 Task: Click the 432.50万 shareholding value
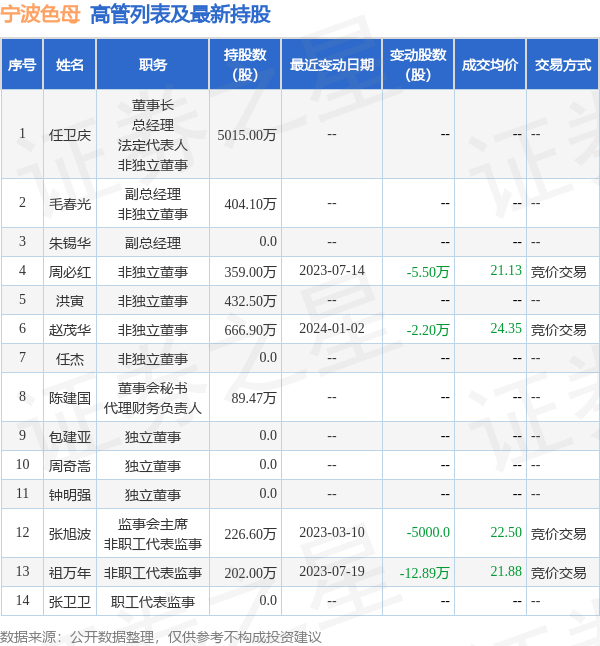(x=251, y=301)
